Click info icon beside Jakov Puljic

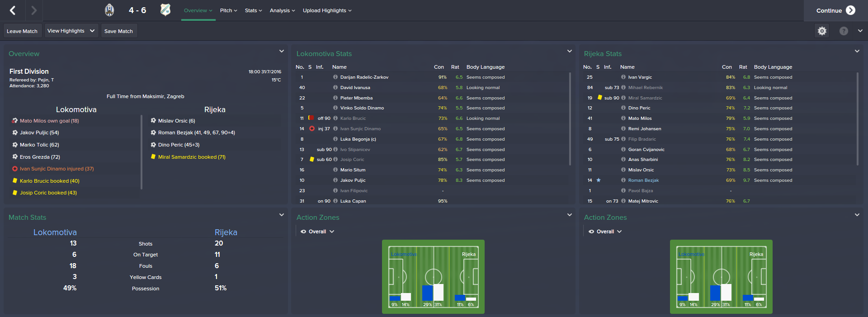(x=335, y=180)
